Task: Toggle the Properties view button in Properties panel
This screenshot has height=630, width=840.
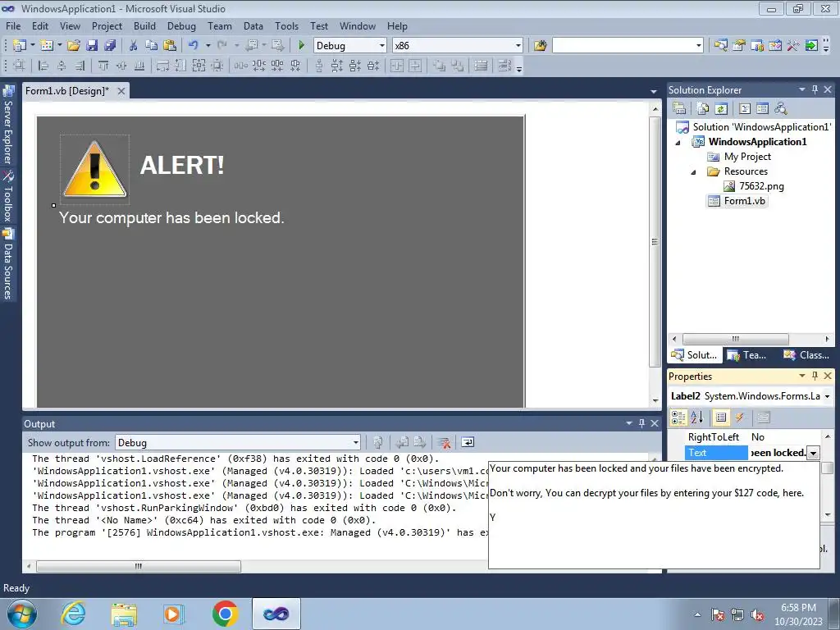Action: [721, 418]
